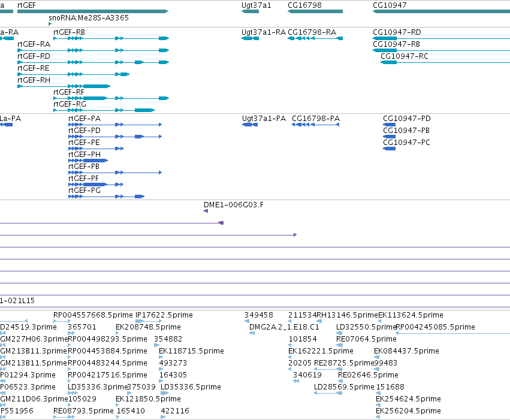Select the 493273 EST label
Screen dimensions: 510x420
pyautogui.click(x=173, y=363)
